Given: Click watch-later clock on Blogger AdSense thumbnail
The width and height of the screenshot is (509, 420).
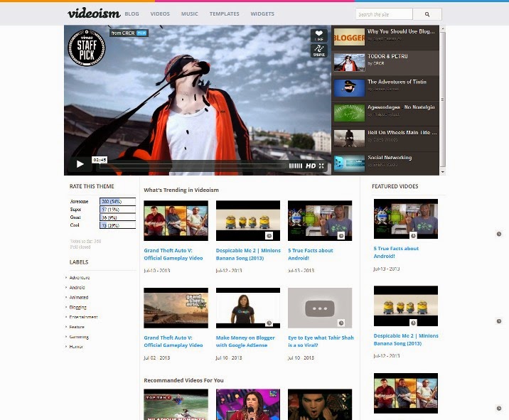Looking at the screenshot, I should coord(269,323).
